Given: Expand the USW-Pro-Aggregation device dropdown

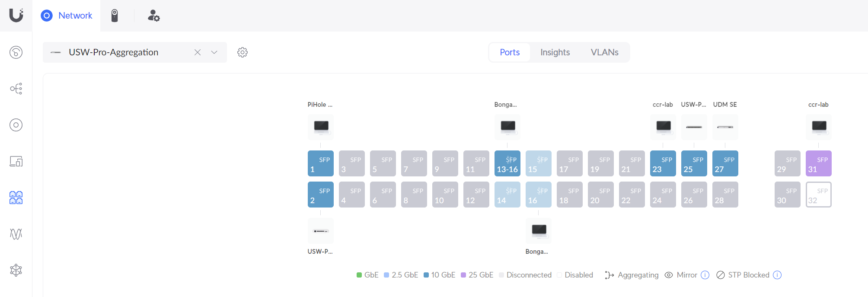Looking at the screenshot, I should pos(214,52).
